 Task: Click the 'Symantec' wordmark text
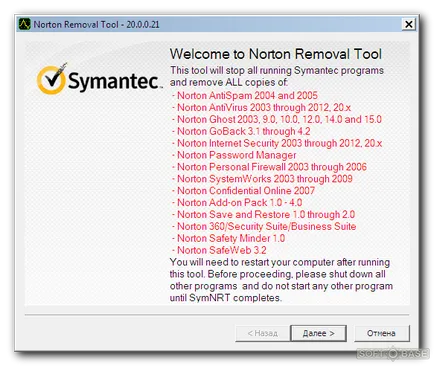click(x=114, y=81)
